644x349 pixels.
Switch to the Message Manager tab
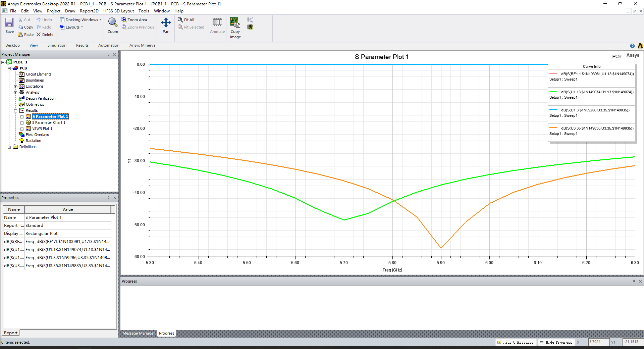tap(139, 333)
